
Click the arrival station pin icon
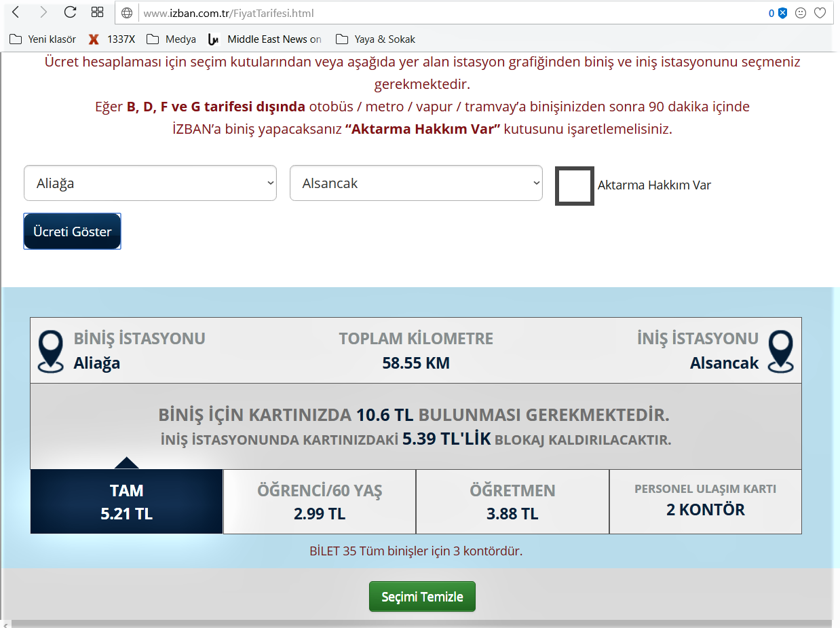(780, 351)
